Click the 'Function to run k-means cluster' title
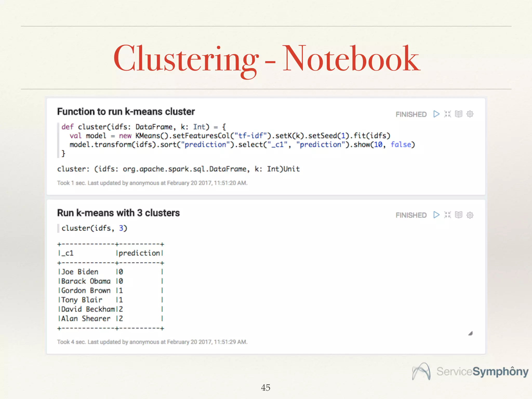The width and height of the screenshot is (532, 399). (126, 112)
